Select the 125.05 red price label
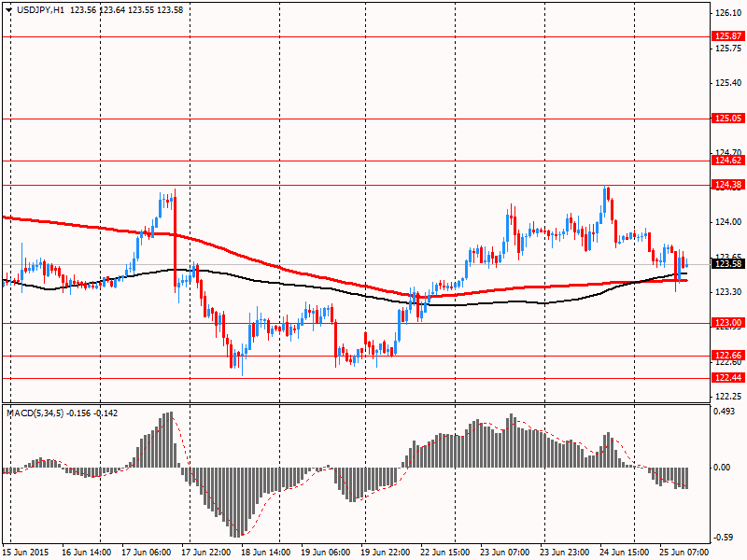The image size is (747, 560). (728, 119)
